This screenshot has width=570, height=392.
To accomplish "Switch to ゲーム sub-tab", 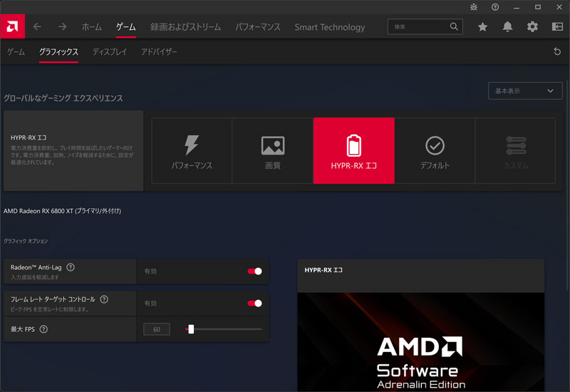I will tap(16, 52).
